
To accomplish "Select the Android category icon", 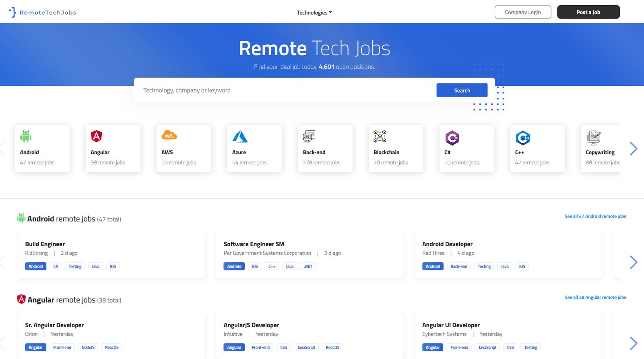I will click(26, 137).
